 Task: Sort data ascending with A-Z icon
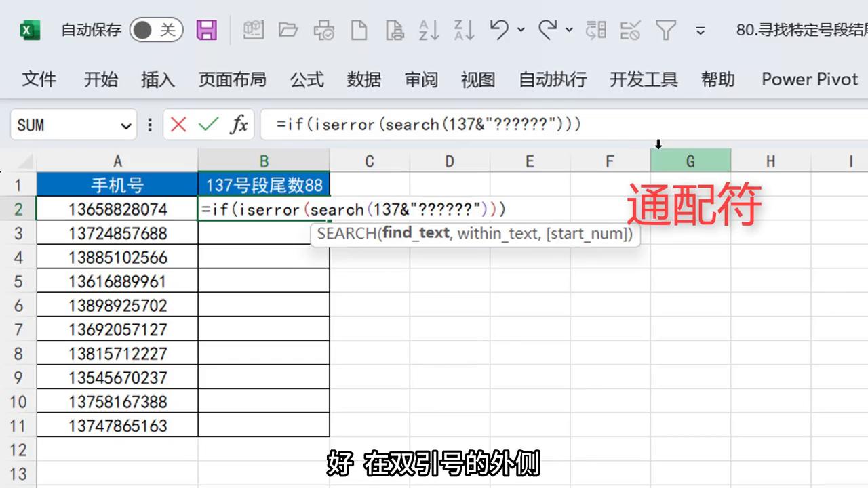pos(429,30)
